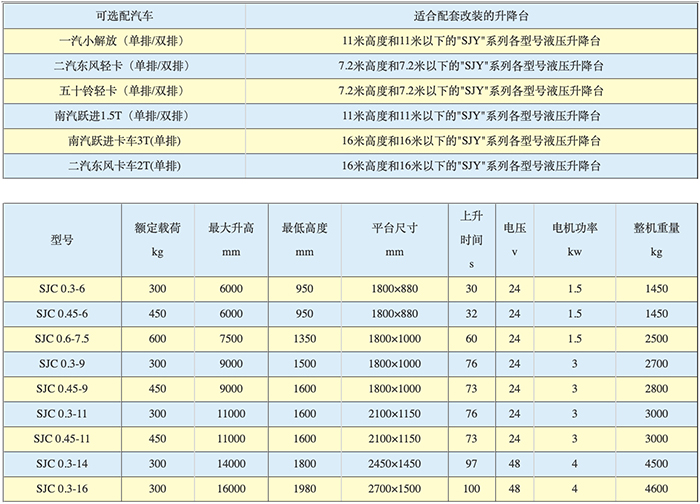Click the max height value 14000
The height and width of the screenshot is (504, 700).
point(231,464)
